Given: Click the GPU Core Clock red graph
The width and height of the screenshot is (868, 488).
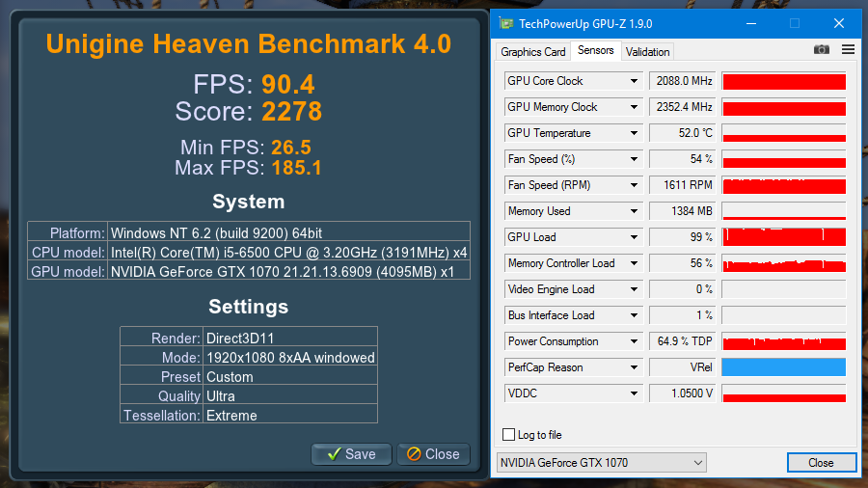Looking at the screenshot, I should click(784, 81).
